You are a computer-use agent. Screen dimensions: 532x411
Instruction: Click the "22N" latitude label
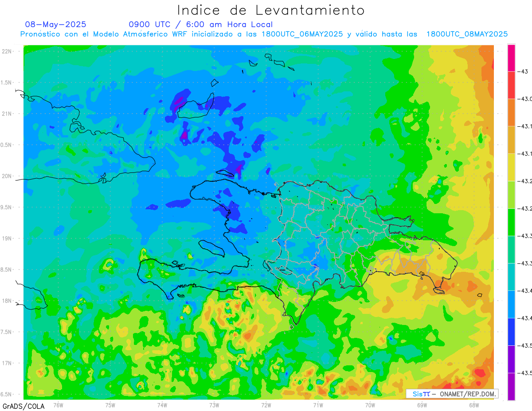[x=7, y=51]
